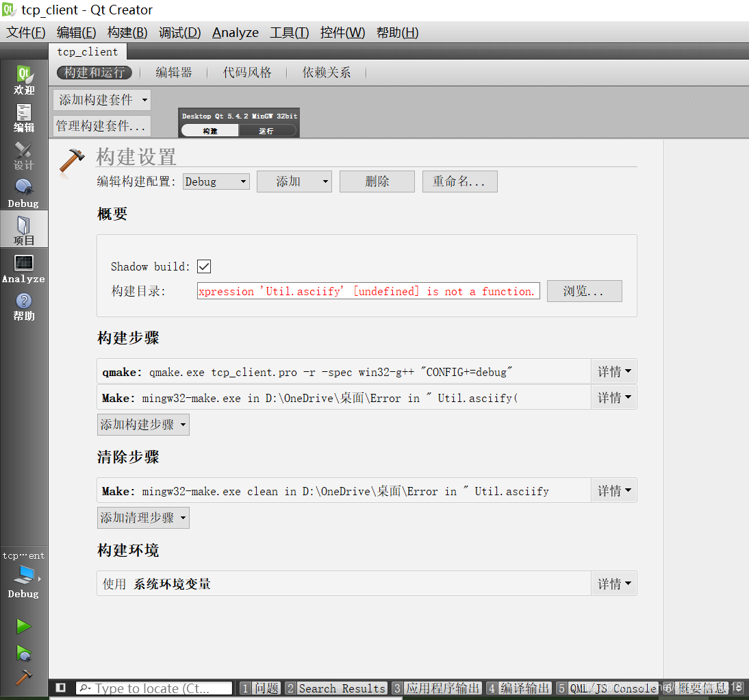Click the 浏览... button for 构建目录
Image resolution: width=749 pixels, height=700 pixels.
[x=584, y=290]
